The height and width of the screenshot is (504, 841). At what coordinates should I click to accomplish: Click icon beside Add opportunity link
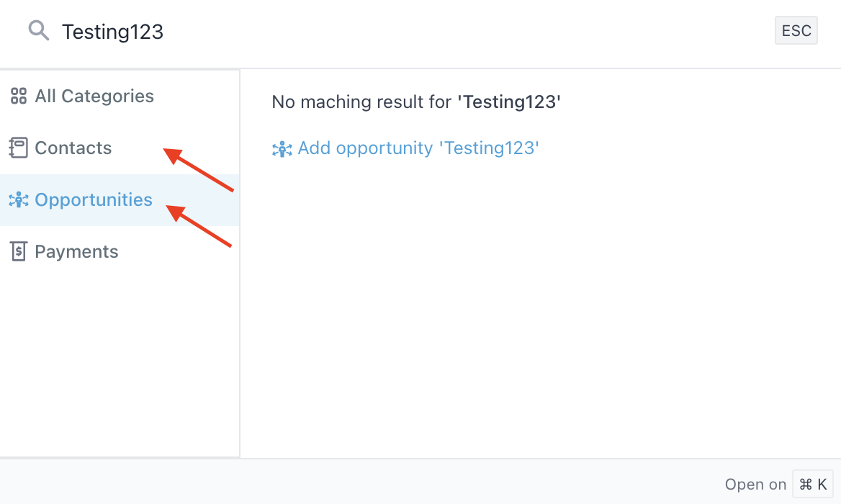point(282,149)
